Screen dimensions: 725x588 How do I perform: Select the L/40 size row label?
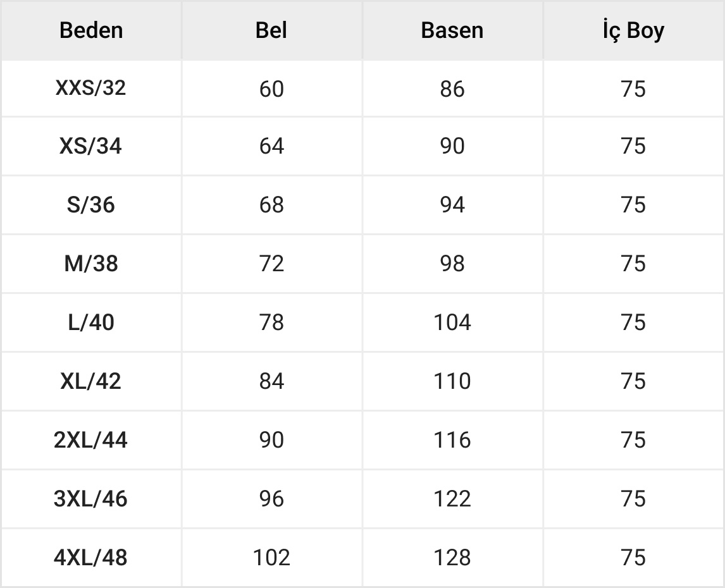click(x=91, y=322)
